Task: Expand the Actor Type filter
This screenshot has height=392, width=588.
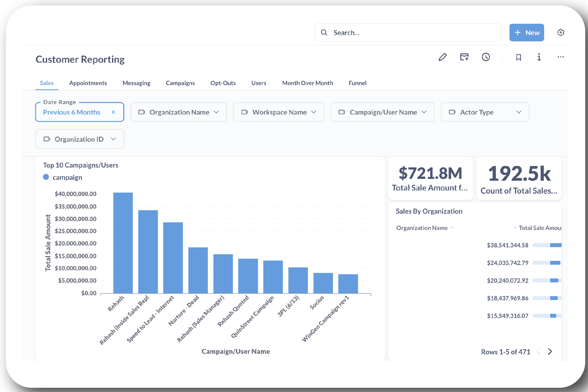Action: coord(484,112)
